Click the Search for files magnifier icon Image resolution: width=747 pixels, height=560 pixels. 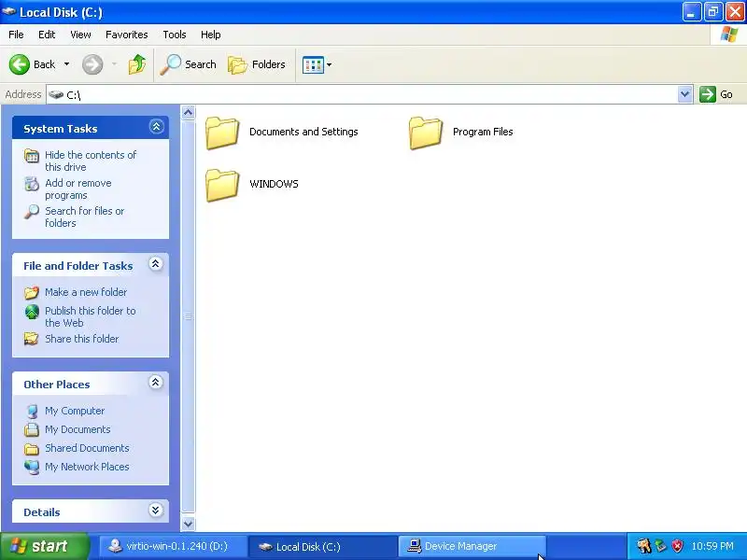(32, 212)
